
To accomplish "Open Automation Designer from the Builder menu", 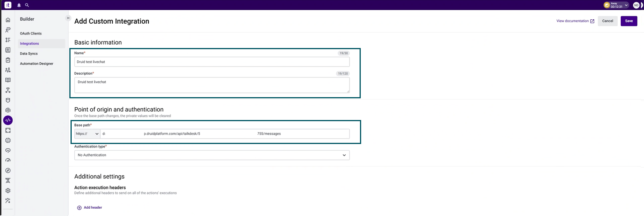I will coord(36,64).
